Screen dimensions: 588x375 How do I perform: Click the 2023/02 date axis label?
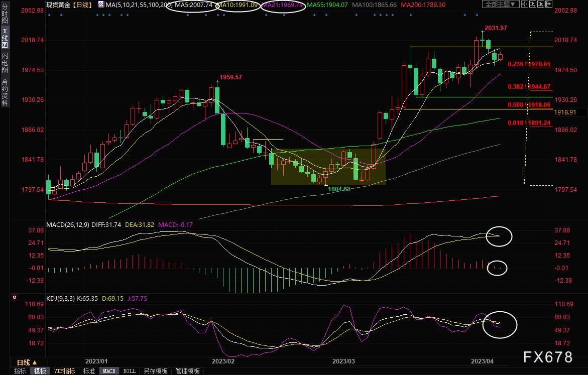(223, 361)
